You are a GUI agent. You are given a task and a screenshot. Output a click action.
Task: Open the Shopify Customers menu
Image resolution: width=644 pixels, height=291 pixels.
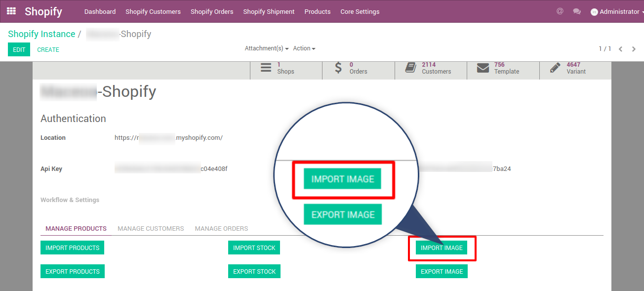(x=153, y=11)
